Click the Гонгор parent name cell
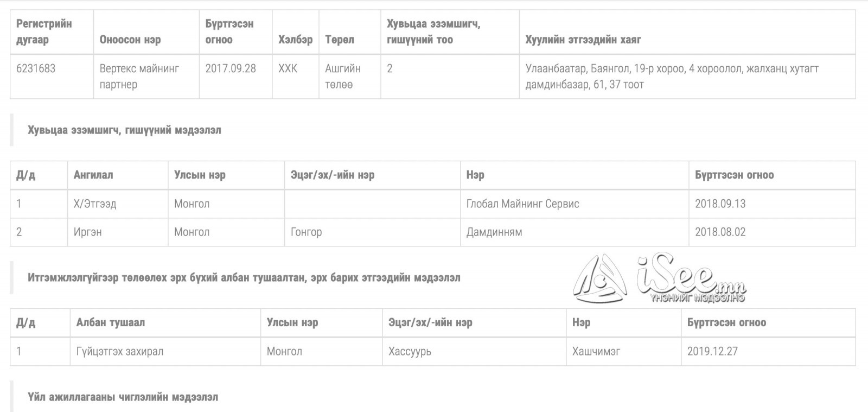 (x=372, y=232)
